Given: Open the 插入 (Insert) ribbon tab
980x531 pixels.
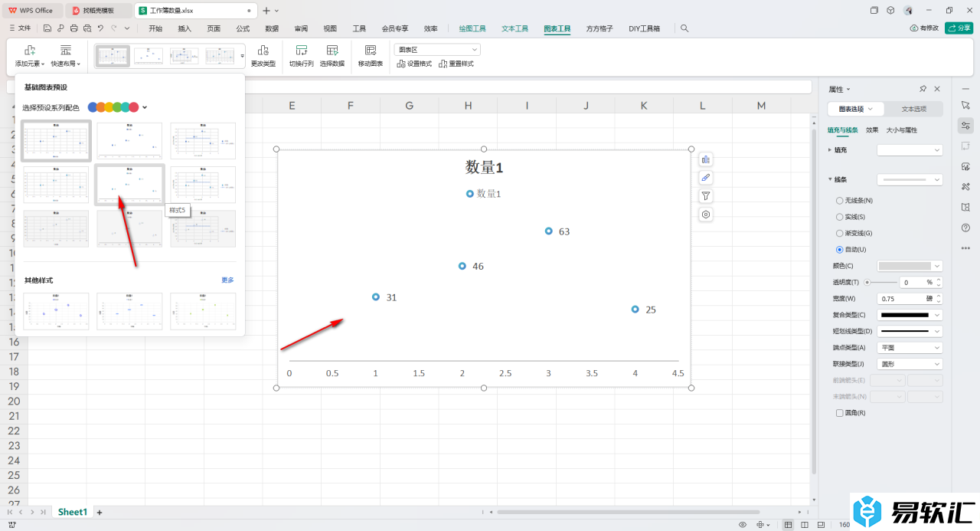Looking at the screenshot, I should [185, 28].
